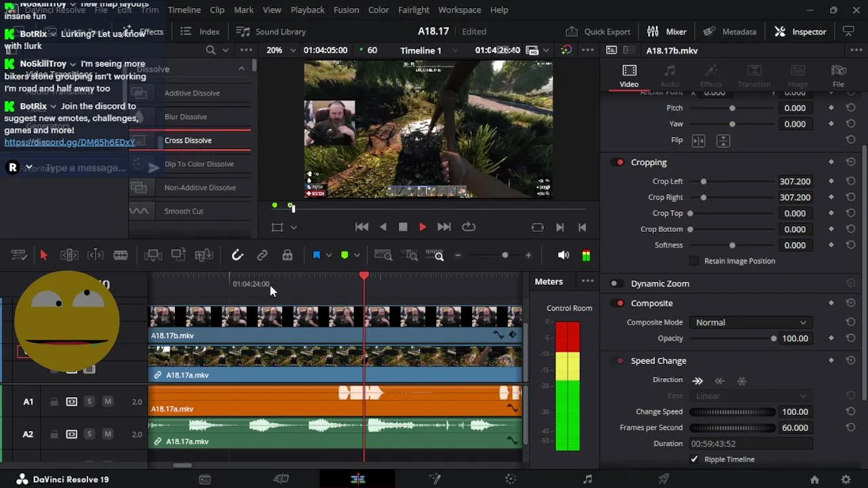Open the Mixer panel

pyautogui.click(x=667, y=32)
